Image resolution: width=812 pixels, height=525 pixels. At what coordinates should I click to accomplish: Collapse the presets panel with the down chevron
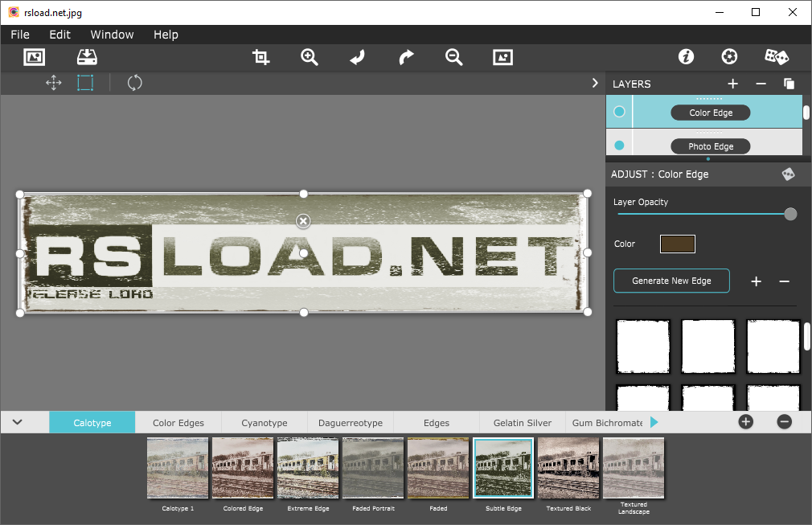pyautogui.click(x=17, y=422)
